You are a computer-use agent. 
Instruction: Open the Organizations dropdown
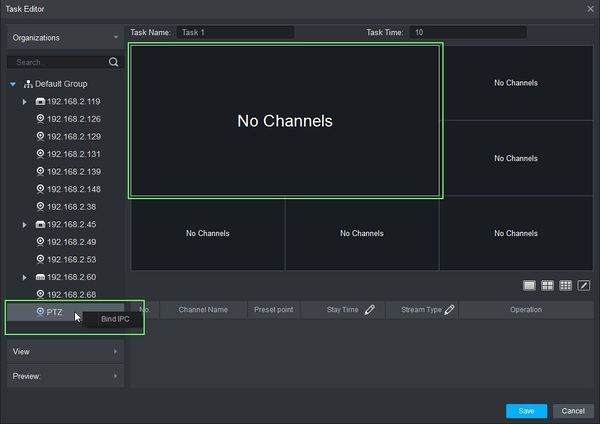pos(65,38)
